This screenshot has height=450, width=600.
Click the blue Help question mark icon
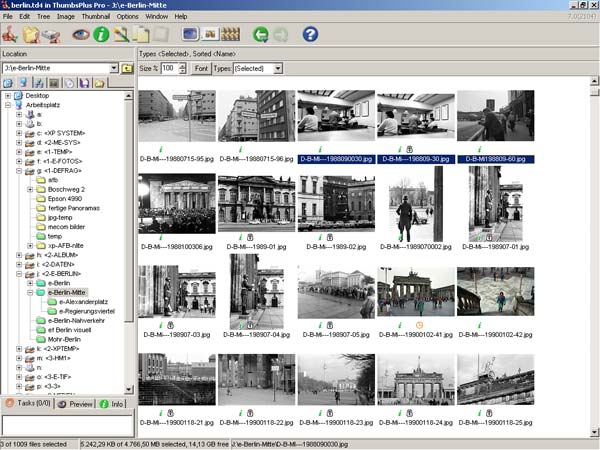point(310,34)
